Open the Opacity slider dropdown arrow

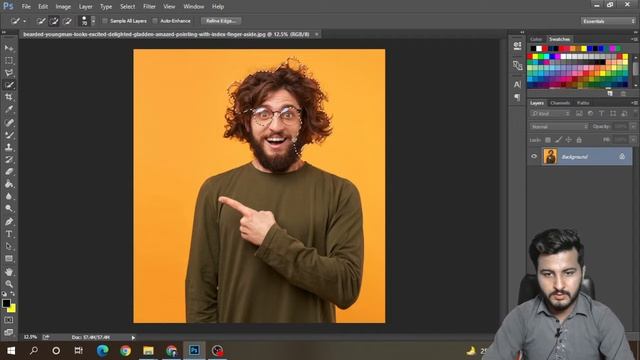click(x=633, y=127)
